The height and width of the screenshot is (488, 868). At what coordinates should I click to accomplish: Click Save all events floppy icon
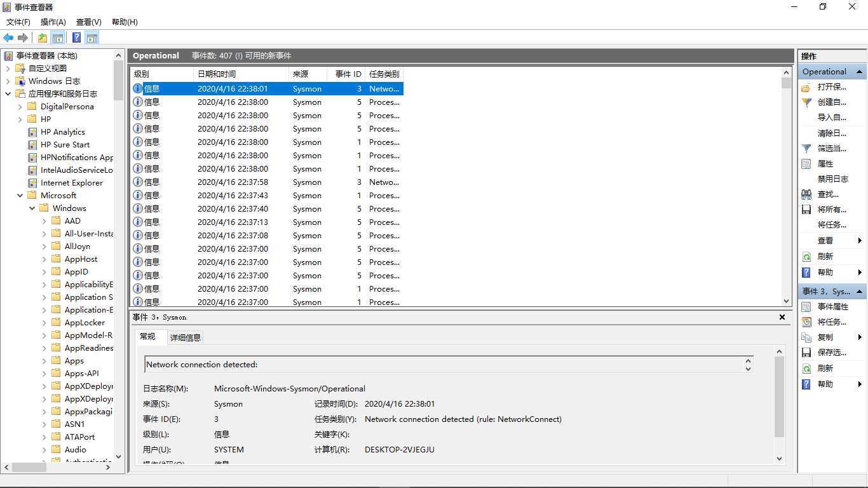[x=806, y=210]
